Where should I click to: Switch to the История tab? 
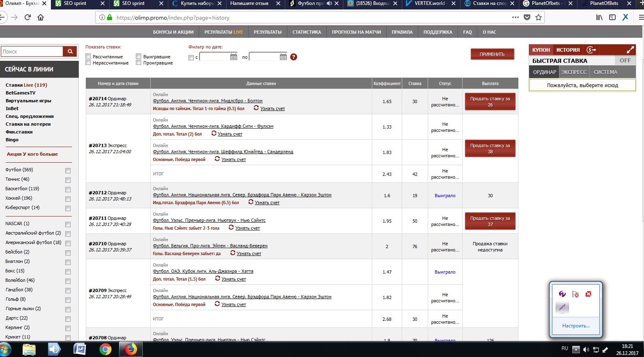click(x=568, y=50)
